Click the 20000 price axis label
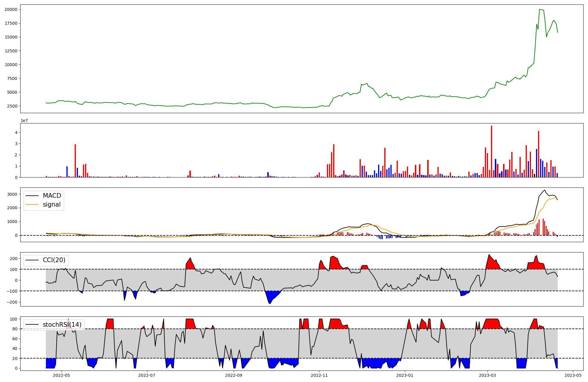Screen dimensions: 588x382 11,9
